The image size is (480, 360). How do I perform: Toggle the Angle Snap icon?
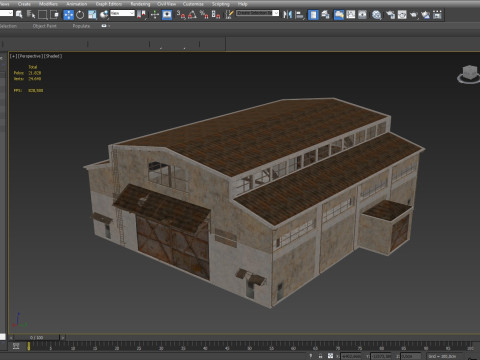pyautogui.click(x=192, y=15)
